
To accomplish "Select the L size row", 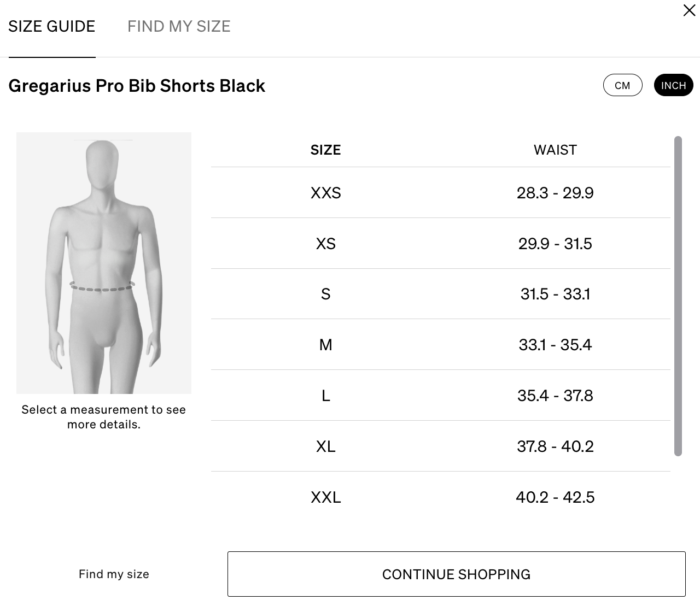I will tap(441, 395).
